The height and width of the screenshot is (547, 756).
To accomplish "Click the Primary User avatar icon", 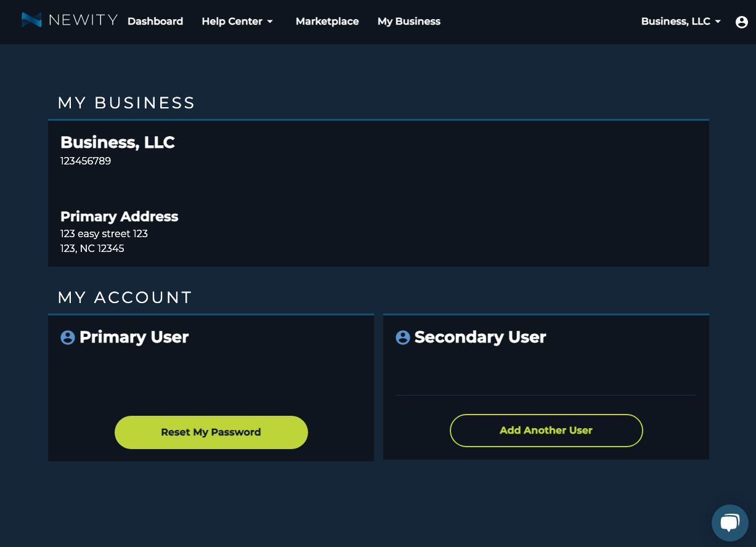I will [x=68, y=338].
